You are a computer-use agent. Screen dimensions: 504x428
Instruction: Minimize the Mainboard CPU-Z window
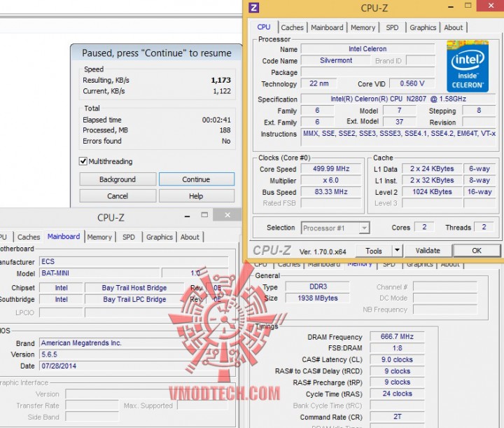click(x=187, y=216)
